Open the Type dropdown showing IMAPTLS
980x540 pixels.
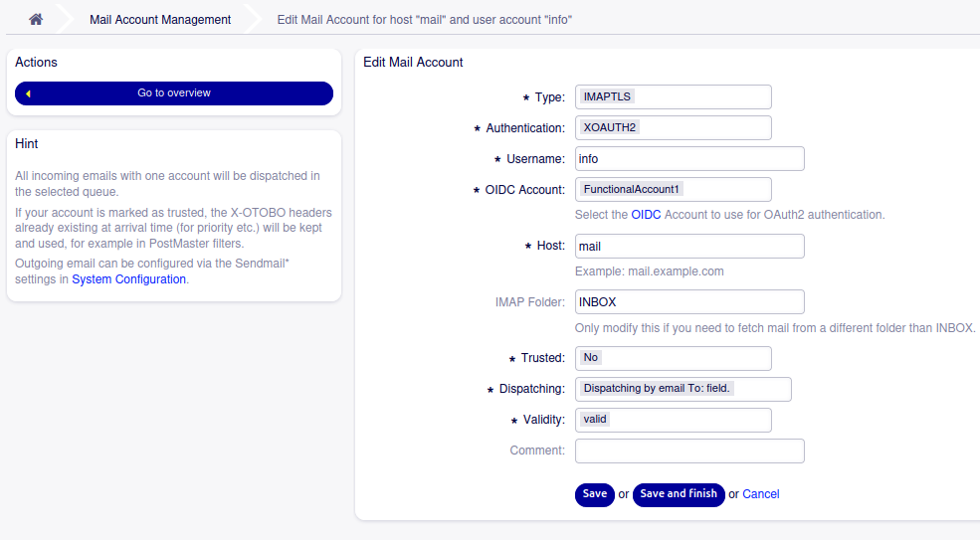(x=674, y=96)
